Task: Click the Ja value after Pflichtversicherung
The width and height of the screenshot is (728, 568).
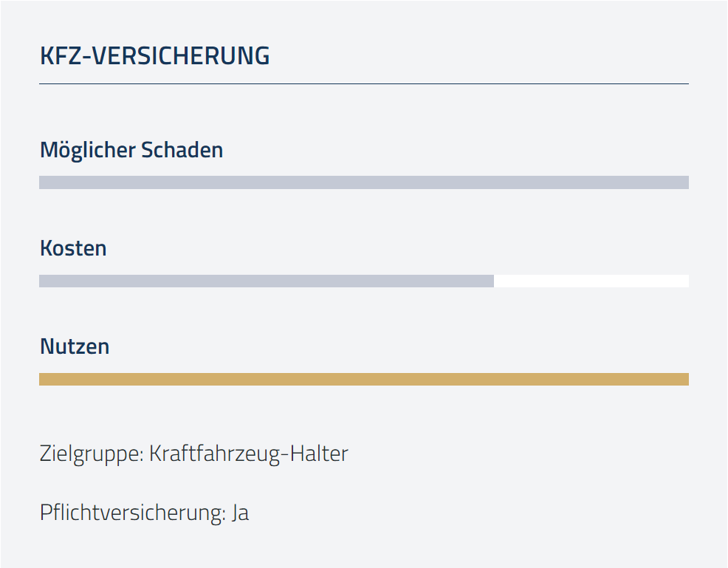Action: (241, 513)
